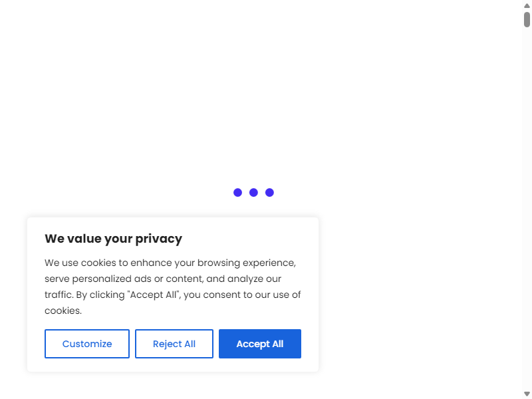532x399 pixels.
Task: Click the quoted "Accept All" text in paragraph
Action: click(x=153, y=295)
